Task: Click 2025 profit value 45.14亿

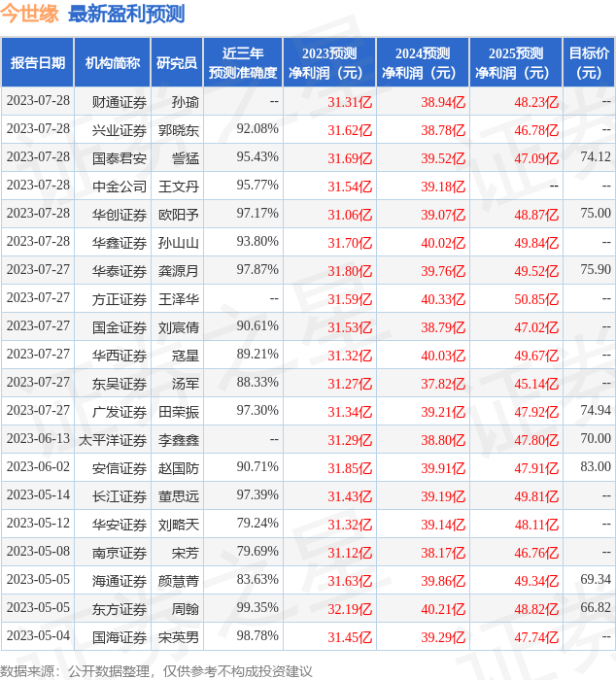Action: click(x=536, y=385)
